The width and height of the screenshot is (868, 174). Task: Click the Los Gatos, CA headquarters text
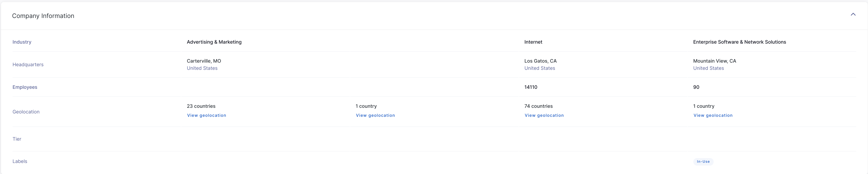[540, 61]
